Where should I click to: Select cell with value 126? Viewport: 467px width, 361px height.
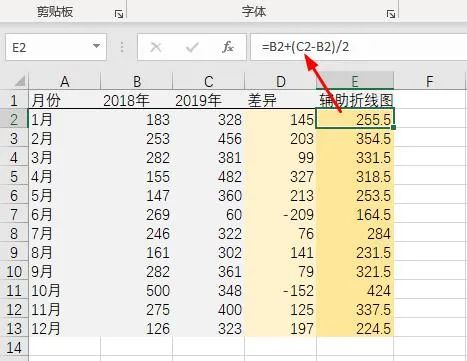(137, 329)
